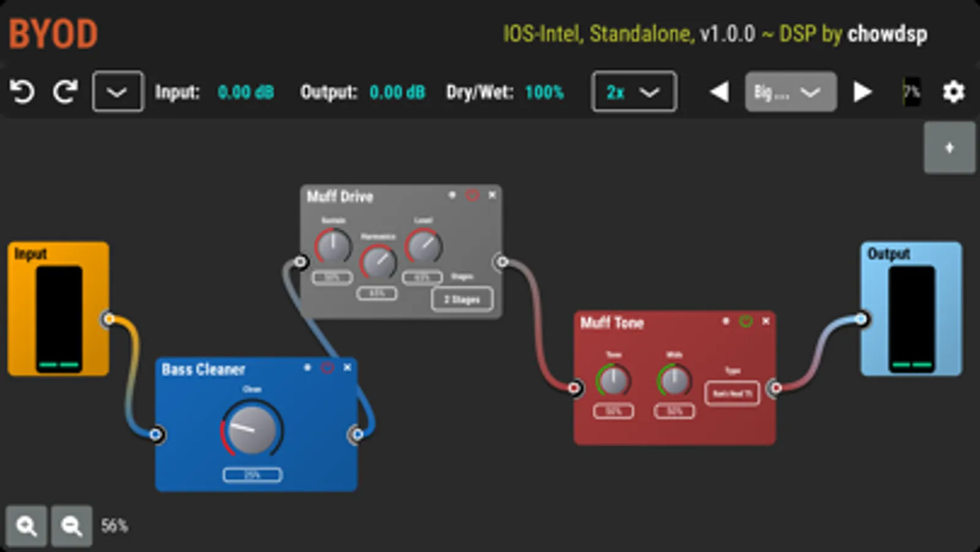Click the Bass Cleaner Clean knob
Screen dimensions: 980x552
click(252, 429)
